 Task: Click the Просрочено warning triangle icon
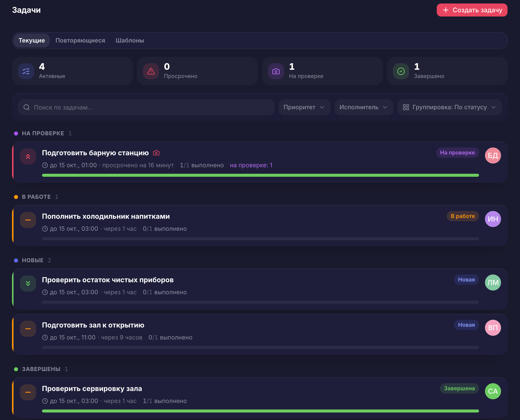(x=151, y=71)
